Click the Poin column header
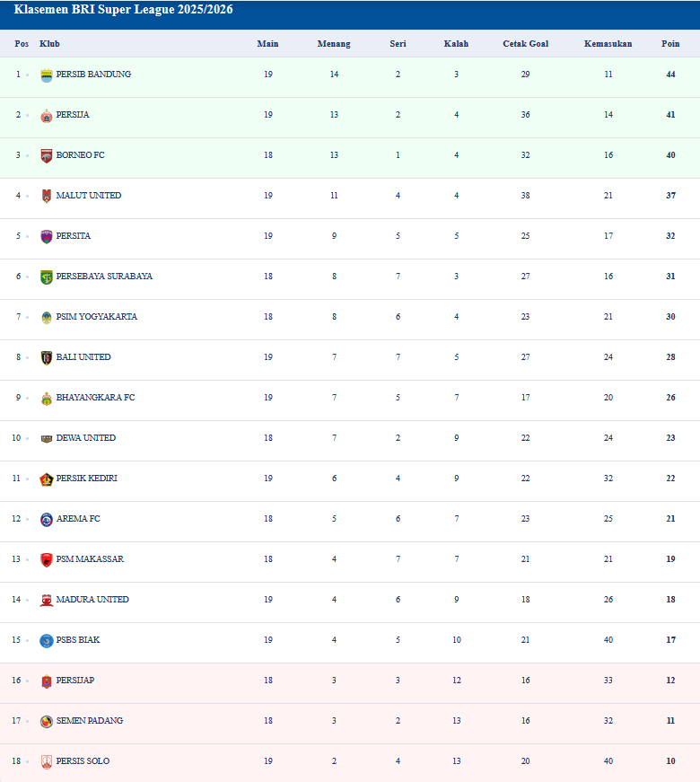The image size is (700, 782). pos(670,44)
